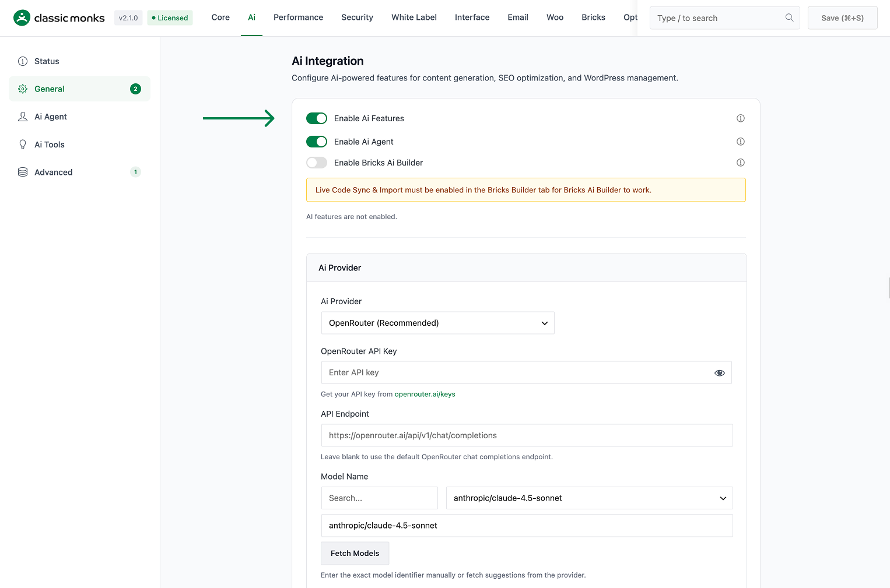This screenshot has height=588, width=890.
Task: Click the Ai Agent person icon
Action: tap(23, 117)
